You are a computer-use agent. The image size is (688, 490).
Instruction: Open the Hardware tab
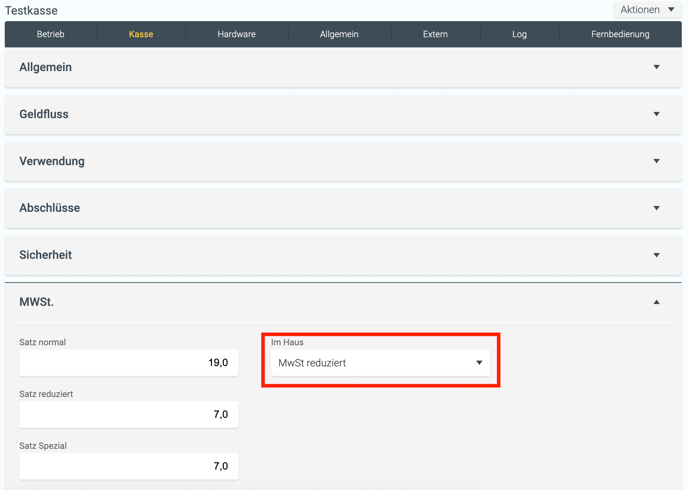click(236, 34)
